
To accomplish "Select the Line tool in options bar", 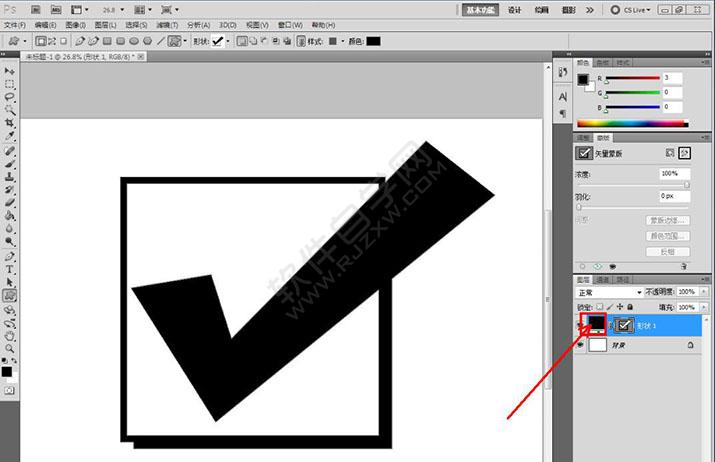I will pyautogui.click(x=160, y=41).
